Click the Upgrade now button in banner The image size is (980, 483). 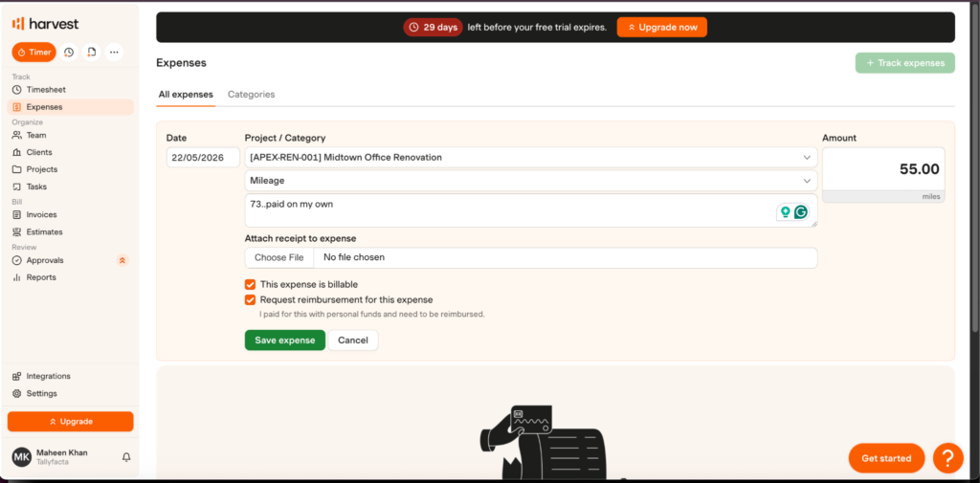click(x=662, y=28)
